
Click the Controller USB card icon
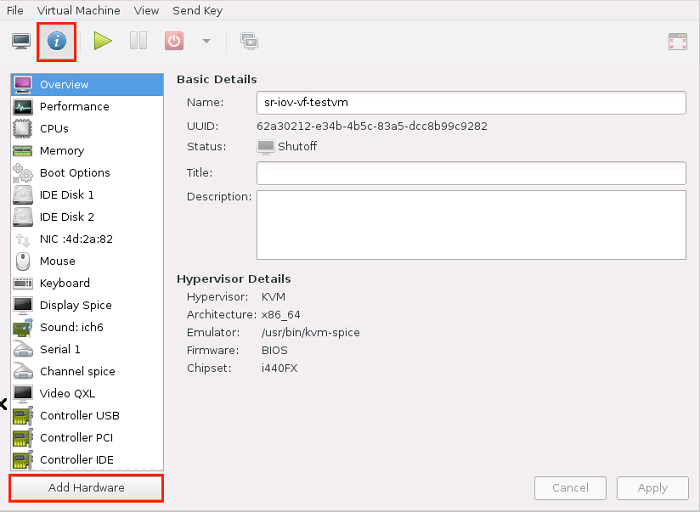pyautogui.click(x=23, y=416)
